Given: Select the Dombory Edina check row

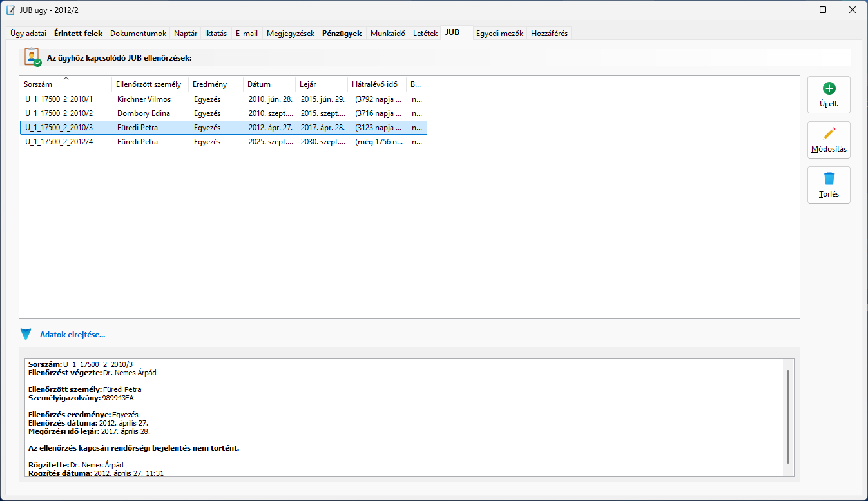Looking at the screenshot, I should [x=144, y=113].
